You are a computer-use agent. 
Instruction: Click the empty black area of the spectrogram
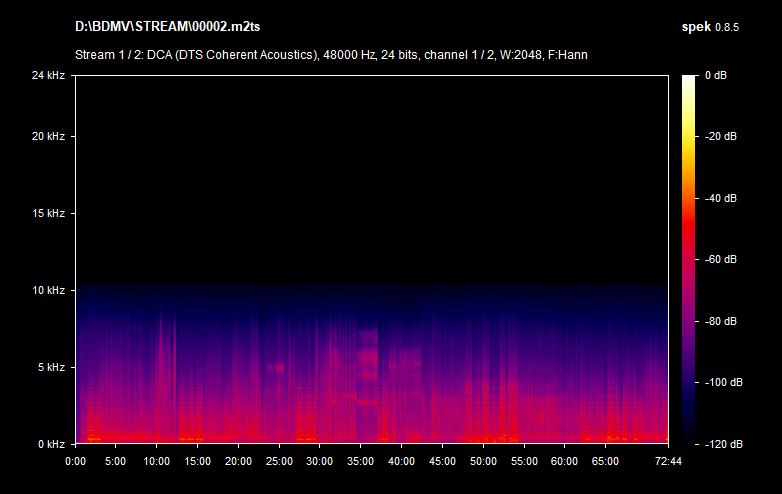370,170
